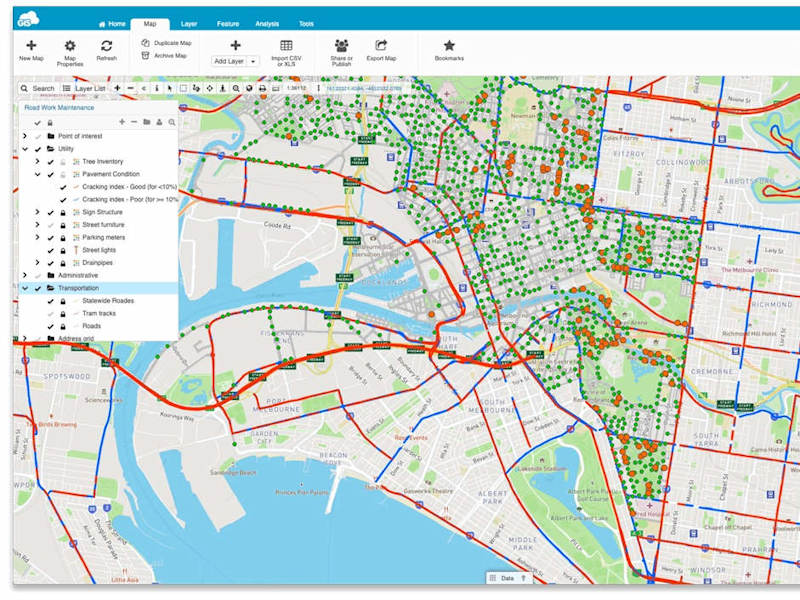
Task: Click the GIS Cloud logo
Action: pos(28,19)
